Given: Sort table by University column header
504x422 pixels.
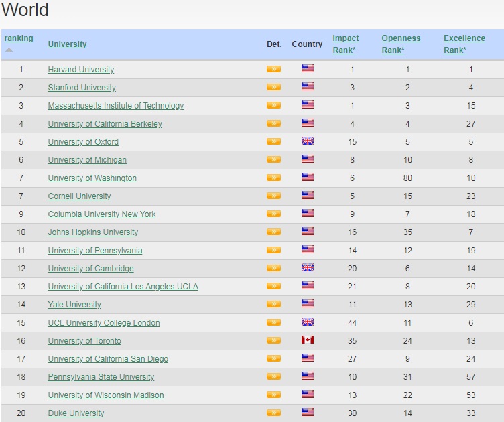Looking at the screenshot, I should tap(67, 44).
